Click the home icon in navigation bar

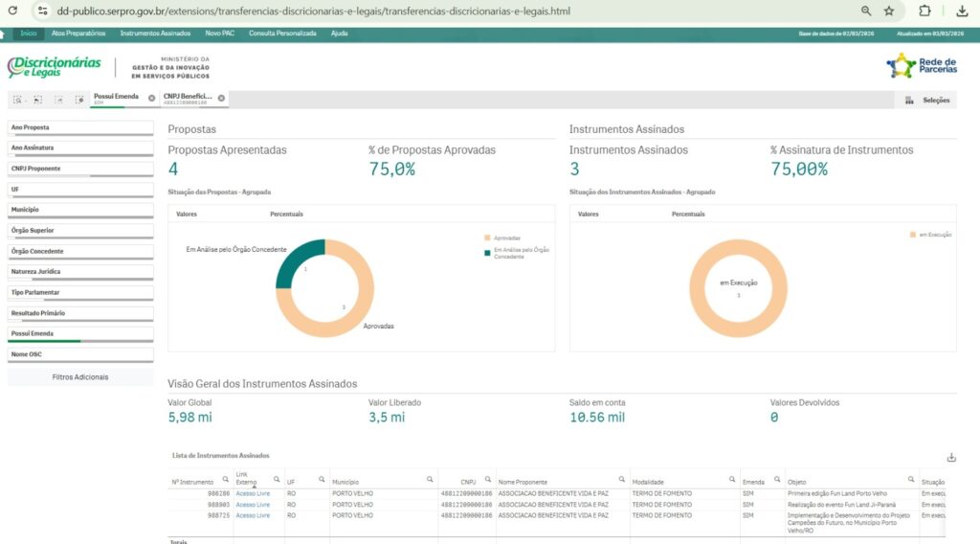click(x=4, y=34)
